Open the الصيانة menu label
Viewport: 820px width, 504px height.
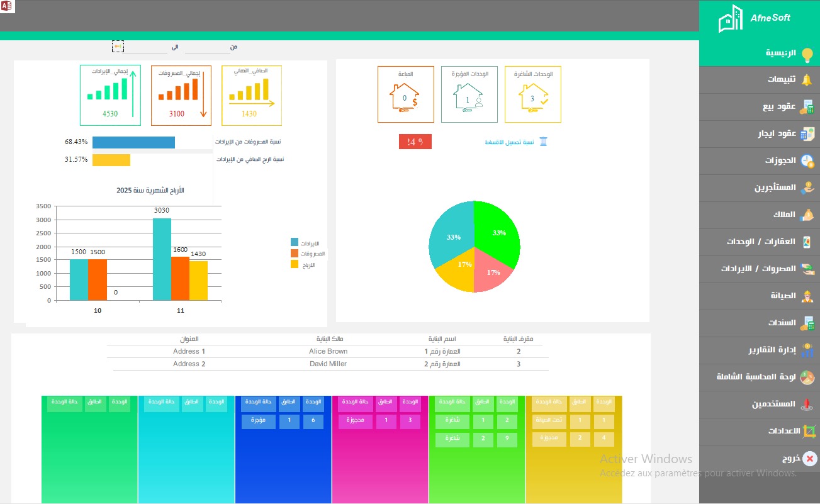[x=783, y=296]
